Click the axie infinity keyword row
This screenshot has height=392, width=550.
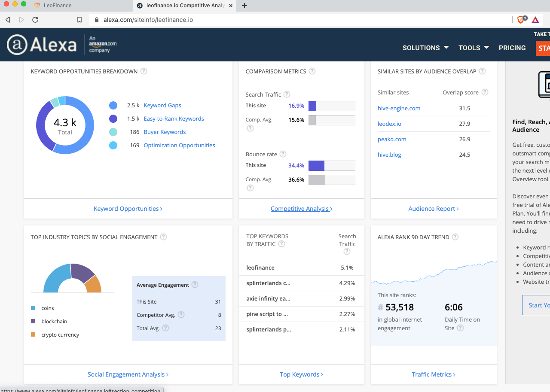coord(302,298)
